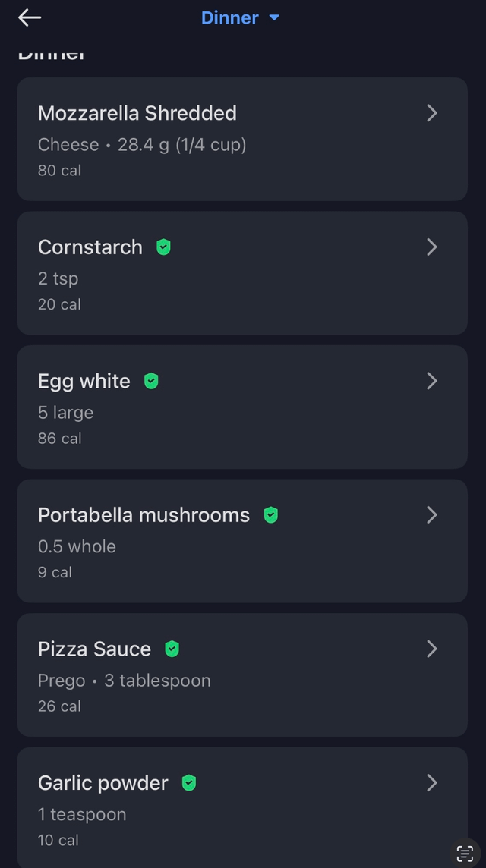Open Egg white details chevron
This screenshot has height=868, width=486.
431,381
